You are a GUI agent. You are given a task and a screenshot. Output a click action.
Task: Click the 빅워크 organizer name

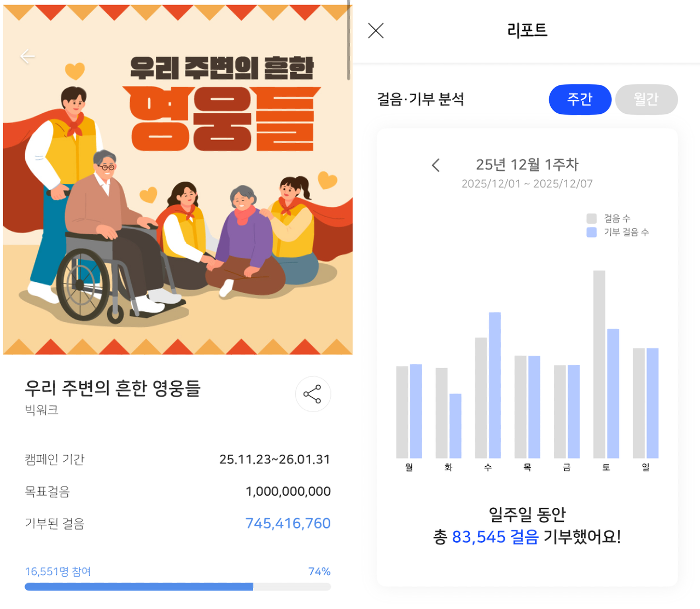click(42, 410)
